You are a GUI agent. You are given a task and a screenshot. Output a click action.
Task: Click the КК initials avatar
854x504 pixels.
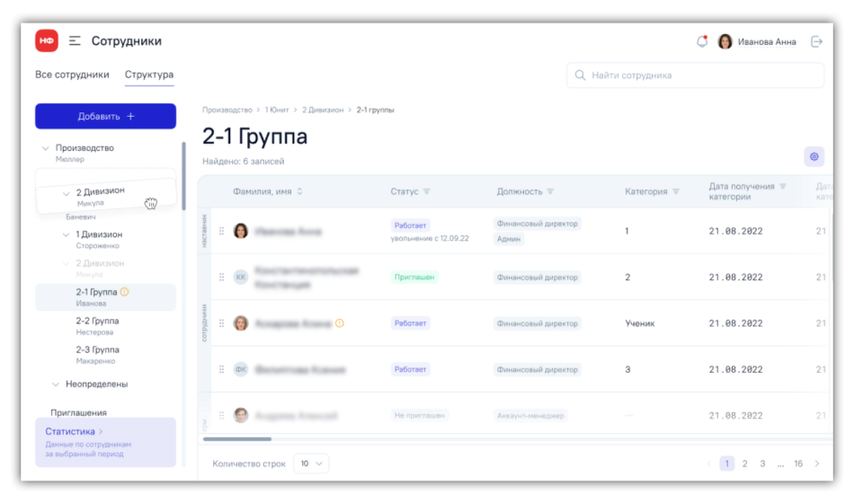tap(241, 277)
